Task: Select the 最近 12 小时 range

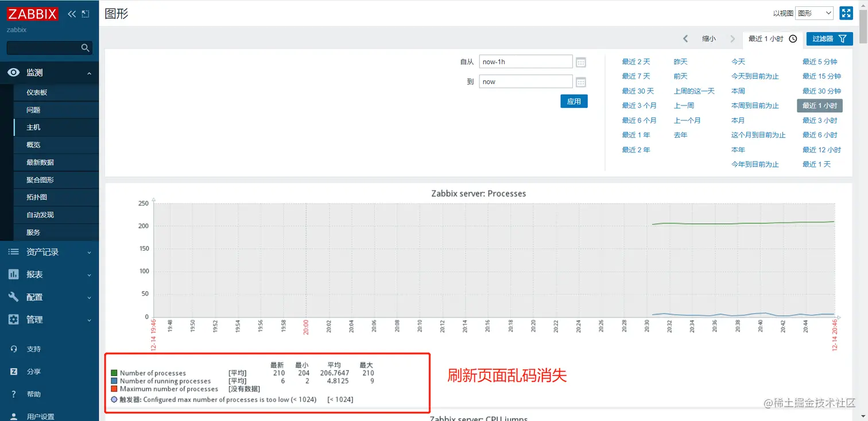Action: point(821,150)
